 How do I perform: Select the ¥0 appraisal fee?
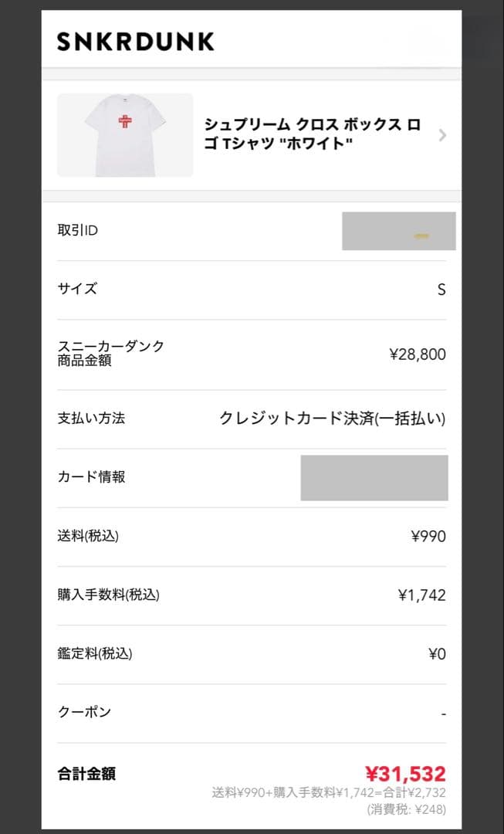[437, 653]
